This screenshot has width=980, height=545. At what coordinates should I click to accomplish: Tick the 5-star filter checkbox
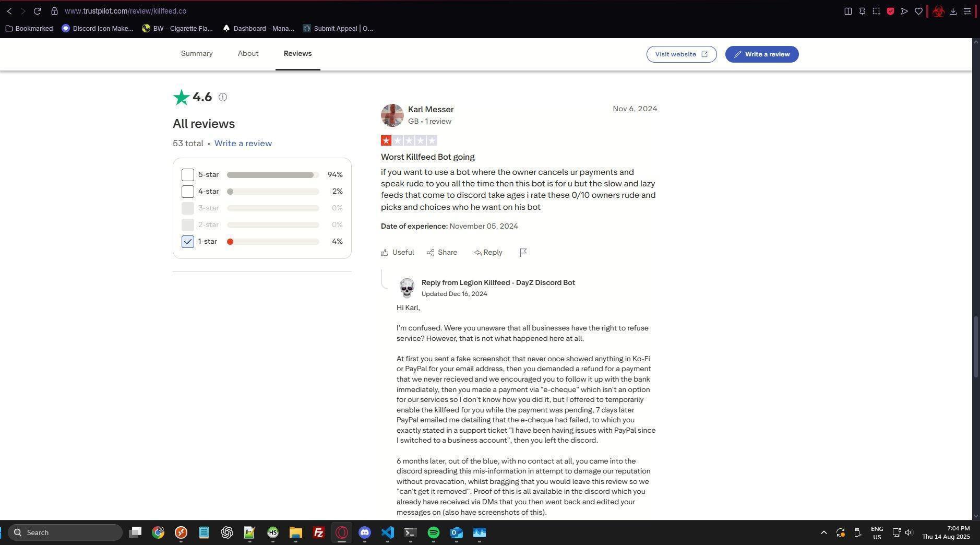(x=188, y=175)
